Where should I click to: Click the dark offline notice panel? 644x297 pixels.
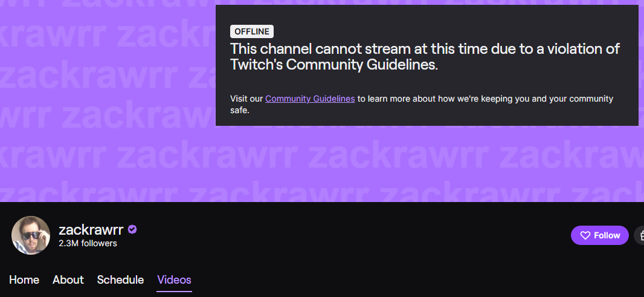click(x=427, y=65)
